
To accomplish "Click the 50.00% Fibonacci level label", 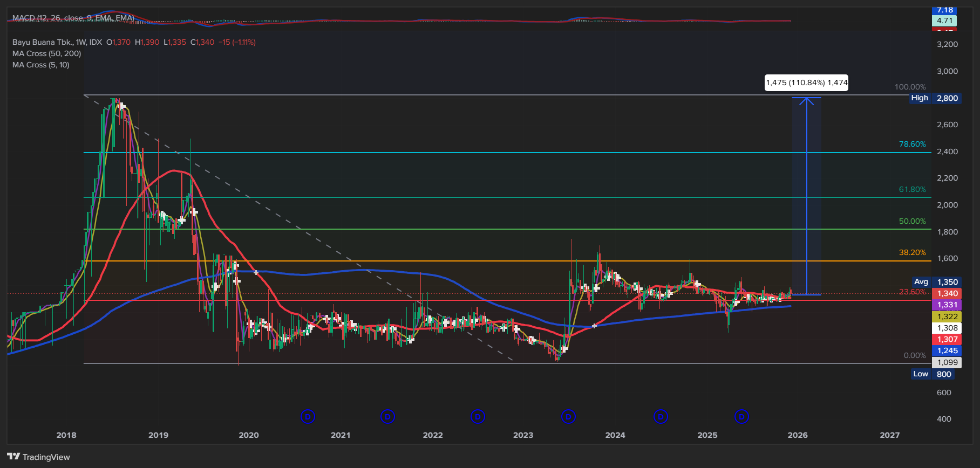I will point(912,221).
